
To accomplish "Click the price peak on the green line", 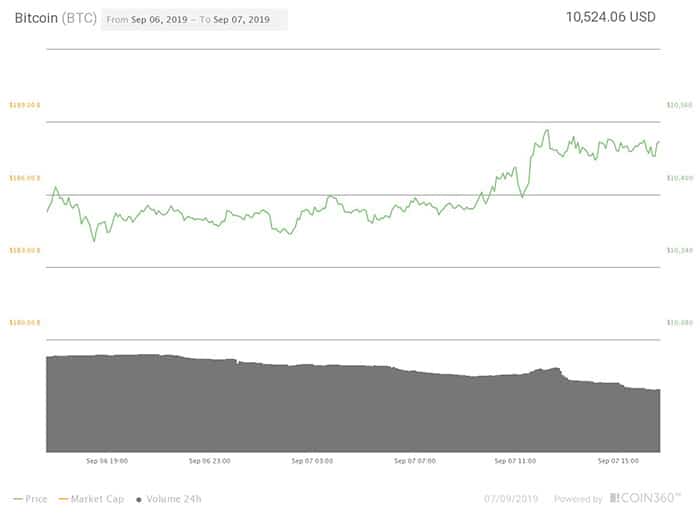I will pos(546,130).
